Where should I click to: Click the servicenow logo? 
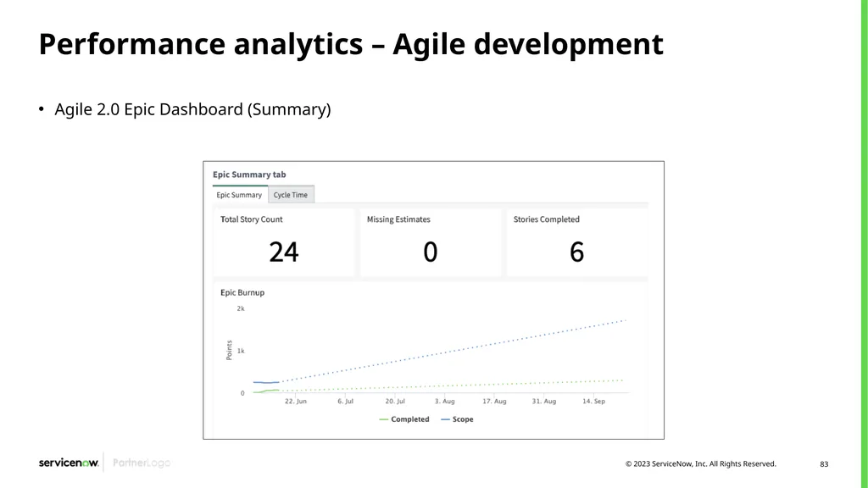(x=69, y=463)
